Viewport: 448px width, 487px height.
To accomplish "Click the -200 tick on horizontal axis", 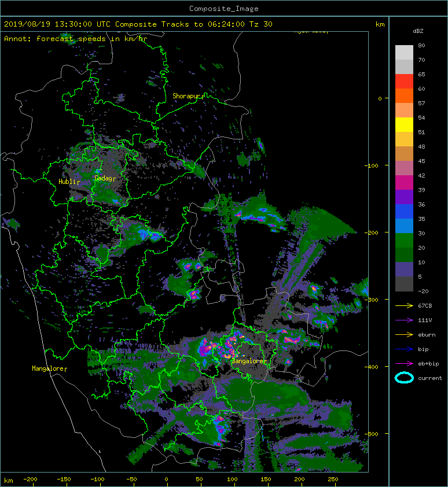I will click(30, 479).
